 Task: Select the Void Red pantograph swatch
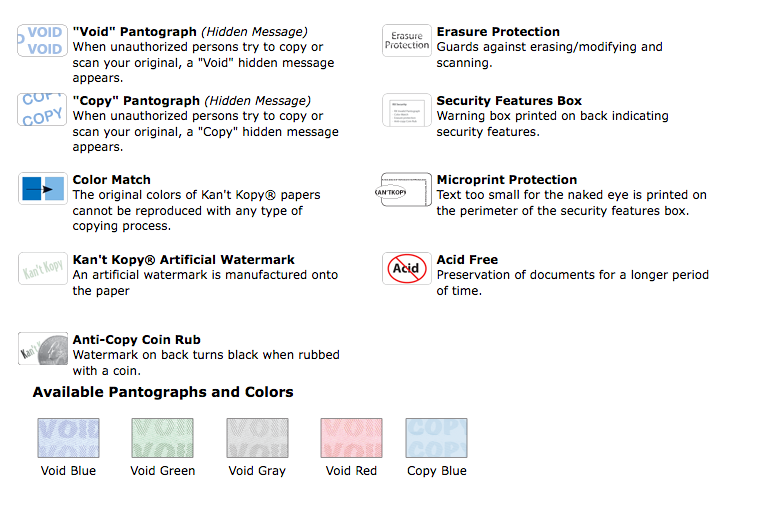click(x=351, y=438)
